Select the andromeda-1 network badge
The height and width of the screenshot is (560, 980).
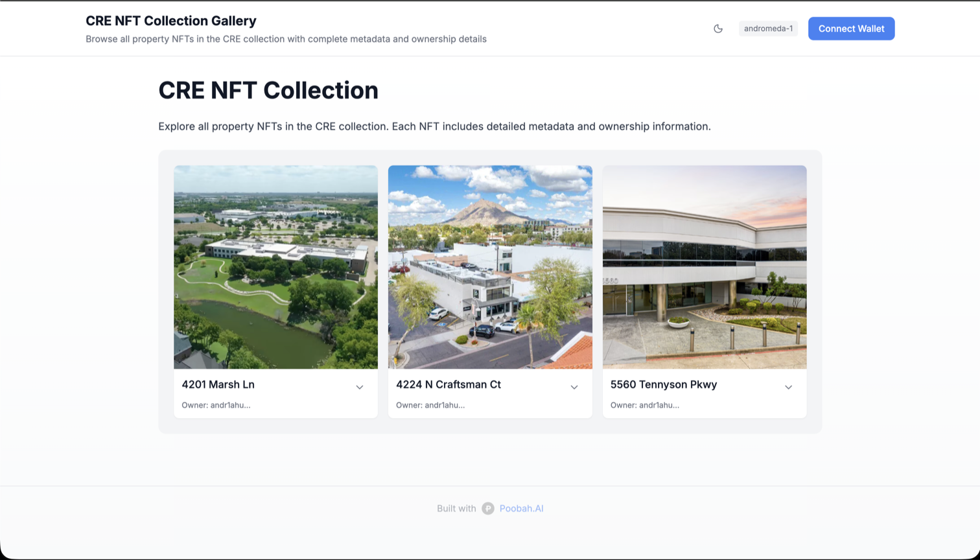point(768,29)
